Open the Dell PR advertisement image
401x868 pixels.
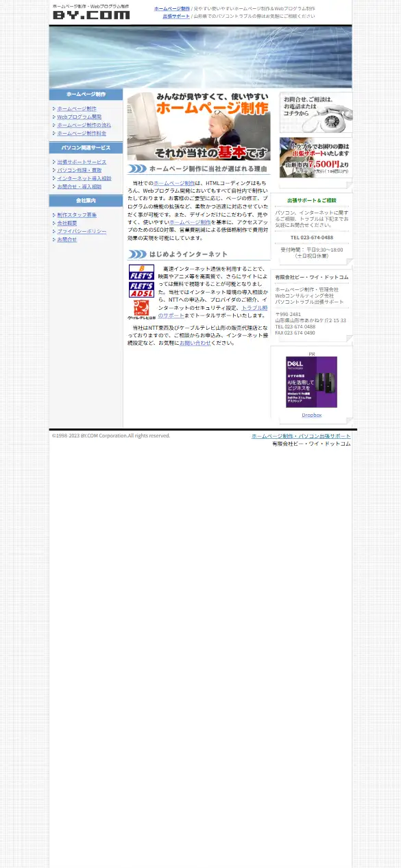311,382
